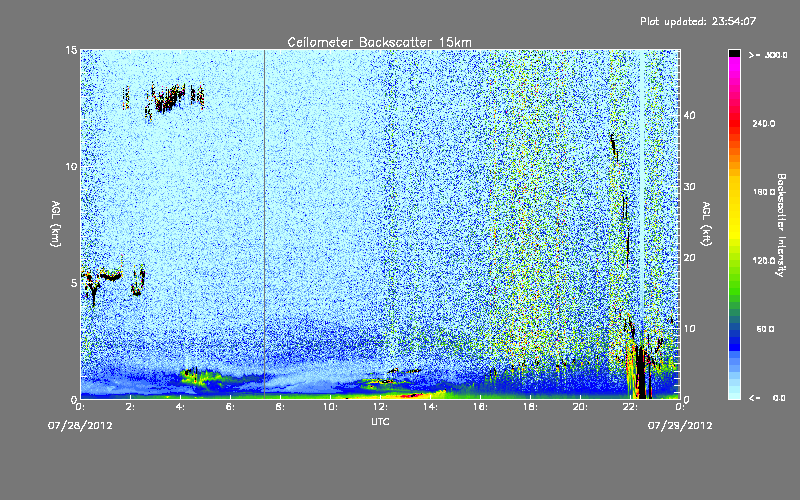Pick the red band of the colorbar
Viewport: 800px width, 500px height.
(x=734, y=123)
